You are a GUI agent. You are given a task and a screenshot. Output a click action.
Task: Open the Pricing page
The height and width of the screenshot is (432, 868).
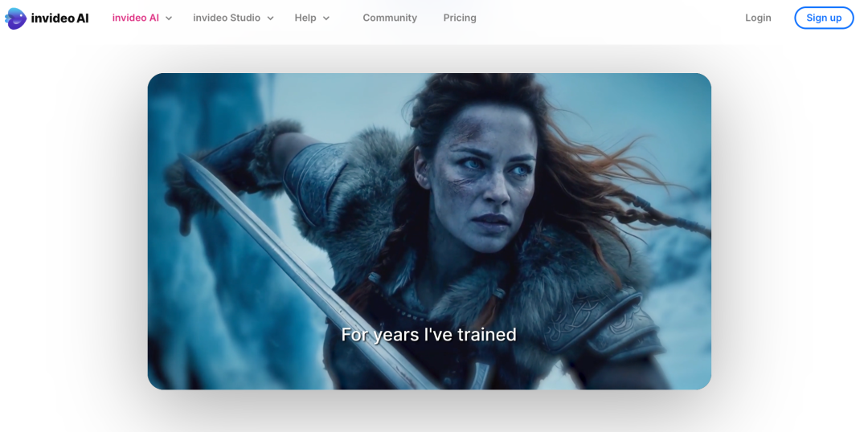(460, 18)
